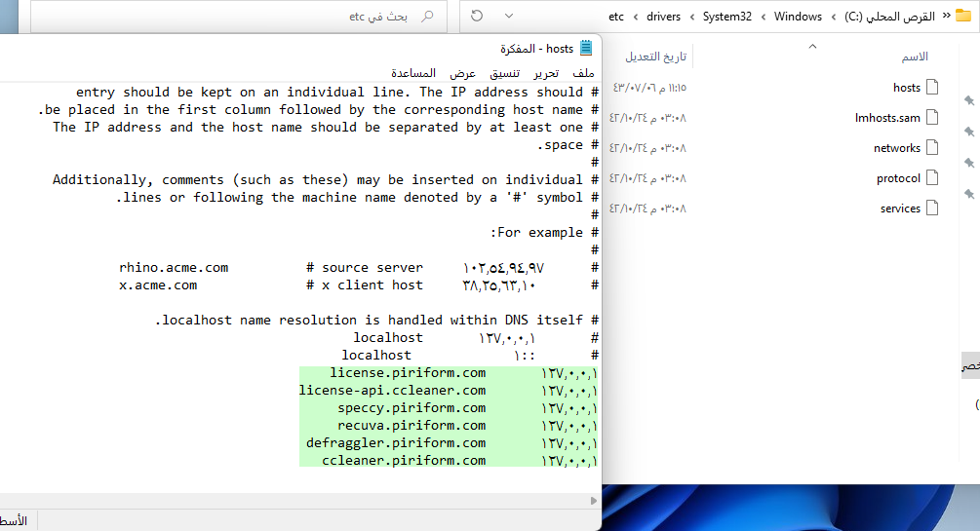Click the sort direction arrow above columns
The height and width of the screenshot is (531, 980).
(x=812, y=46)
